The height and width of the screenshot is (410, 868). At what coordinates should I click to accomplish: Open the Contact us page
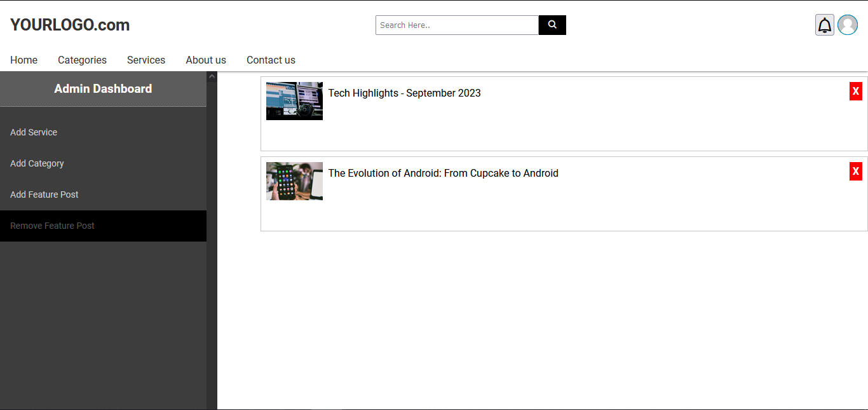click(271, 60)
